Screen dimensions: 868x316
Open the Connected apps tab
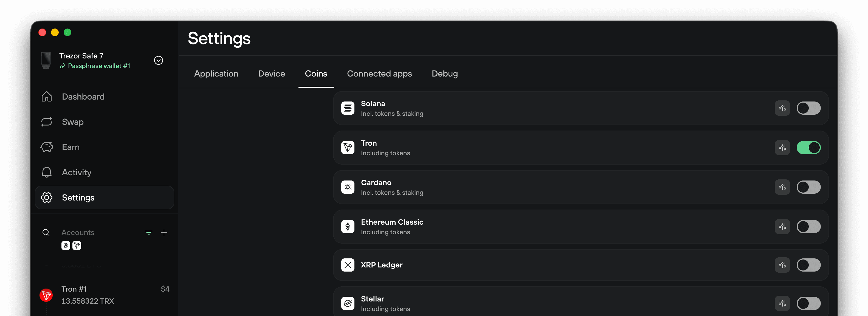[379, 74]
